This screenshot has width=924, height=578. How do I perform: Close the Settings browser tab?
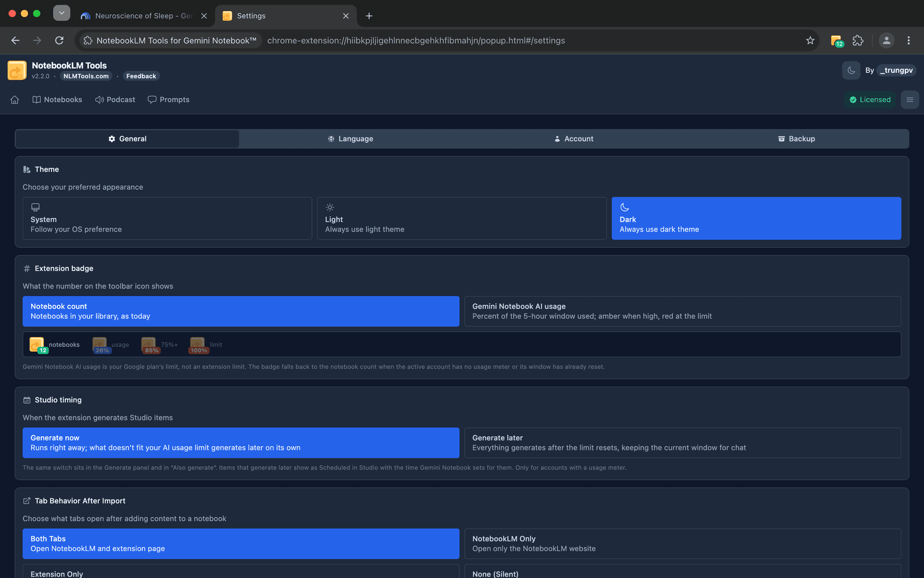coord(346,16)
